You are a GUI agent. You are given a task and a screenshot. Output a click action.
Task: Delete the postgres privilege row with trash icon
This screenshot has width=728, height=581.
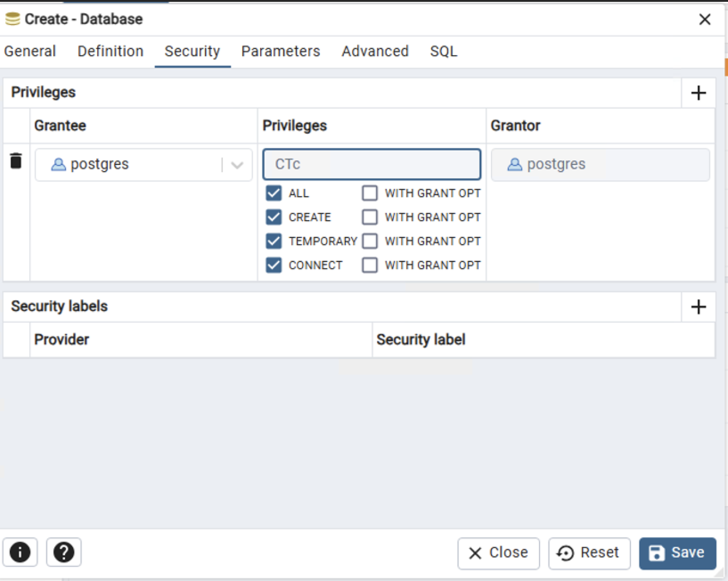[16, 161]
